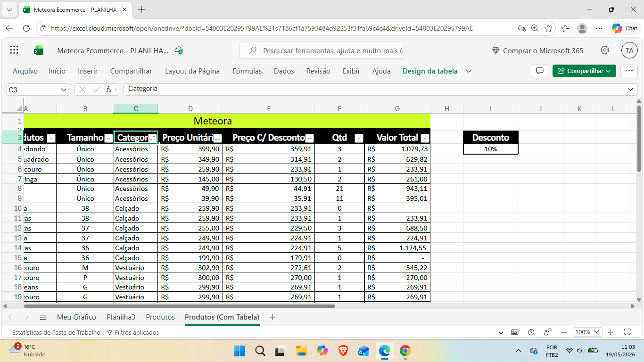
Task: Open the Preço Unitário filter dropdown
Action: 217,138
